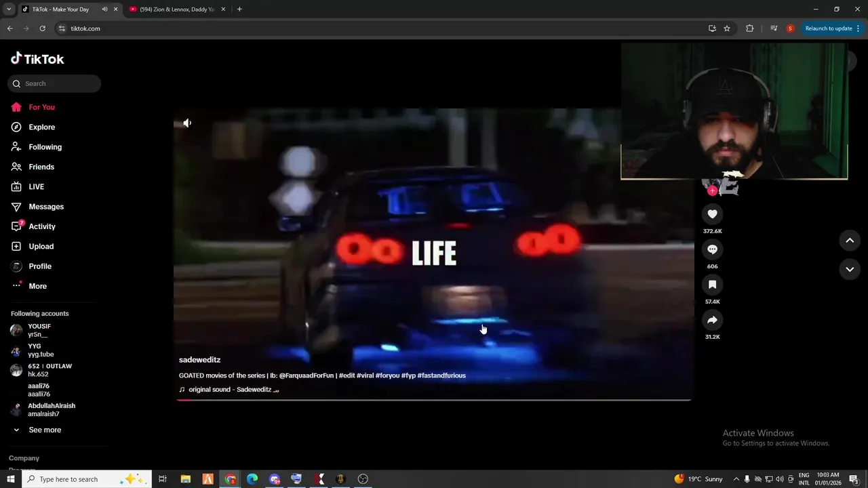Click the TikTok logo

[x=37, y=59]
